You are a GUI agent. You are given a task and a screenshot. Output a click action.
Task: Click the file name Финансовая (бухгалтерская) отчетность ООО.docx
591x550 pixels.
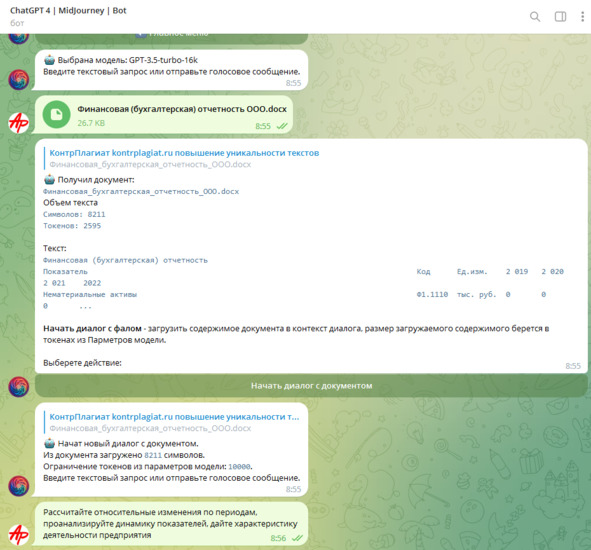click(182, 109)
